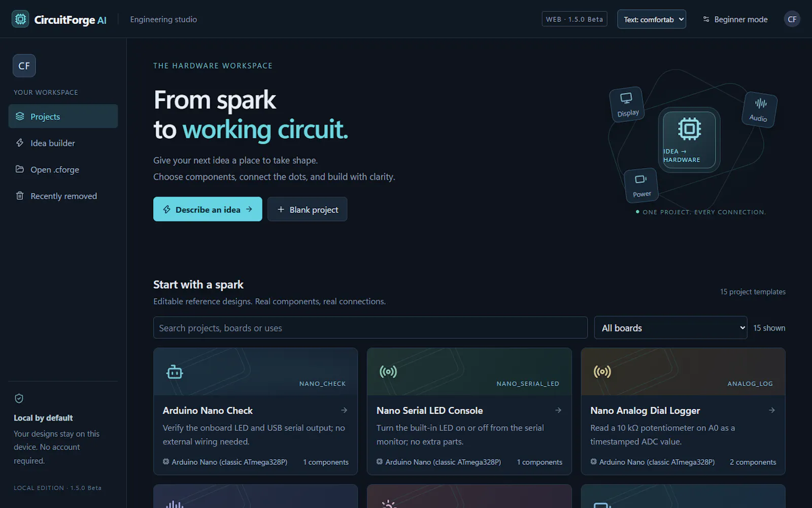Image resolution: width=812 pixels, height=508 pixels.
Task: View Recently removed projects
Action: pyautogui.click(x=63, y=196)
